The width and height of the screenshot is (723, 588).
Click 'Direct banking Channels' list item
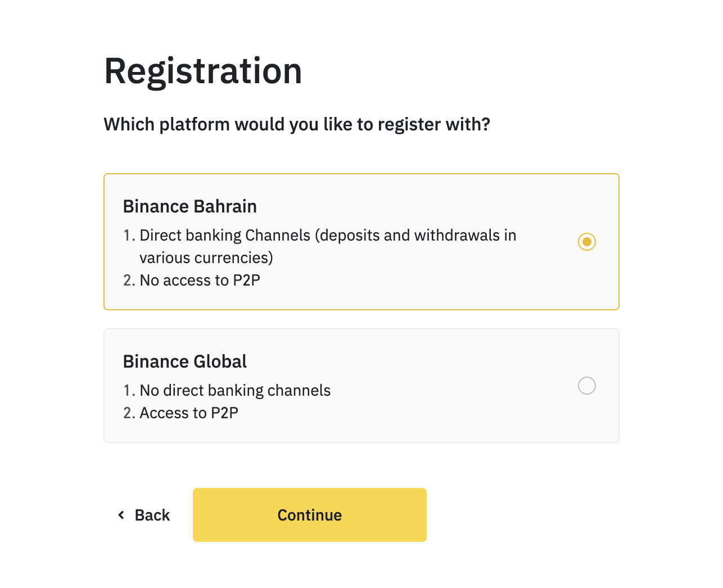[328, 235]
